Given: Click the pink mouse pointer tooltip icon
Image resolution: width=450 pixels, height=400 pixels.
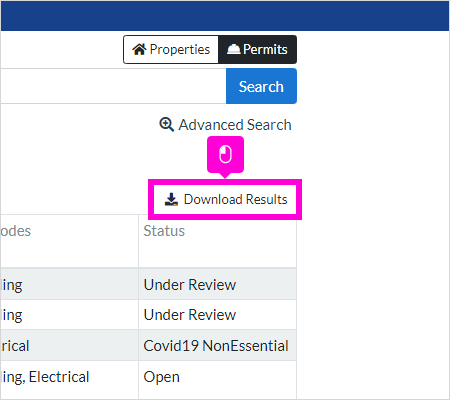Looking at the screenshot, I should (225, 155).
